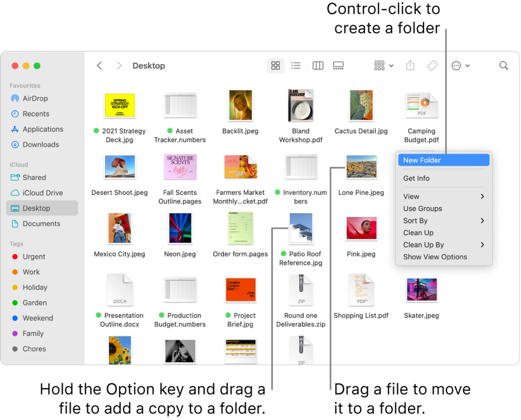
Task: Go back with the left chevron
Action: pyautogui.click(x=99, y=66)
